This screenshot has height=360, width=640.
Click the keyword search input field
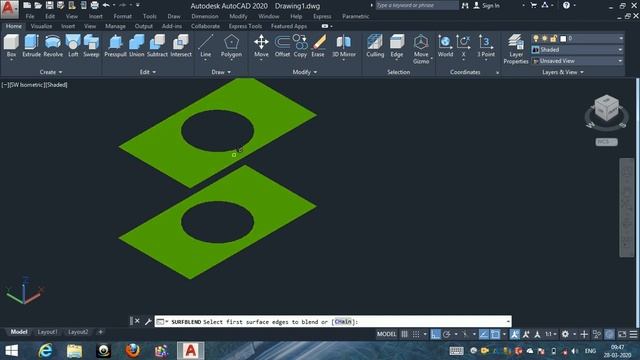coord(416,5)
